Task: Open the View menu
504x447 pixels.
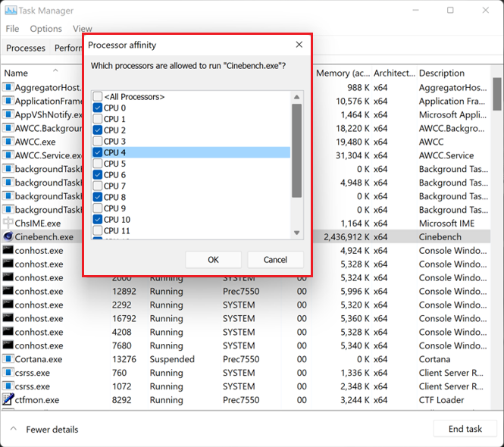Action: click(x=83, y=29)
